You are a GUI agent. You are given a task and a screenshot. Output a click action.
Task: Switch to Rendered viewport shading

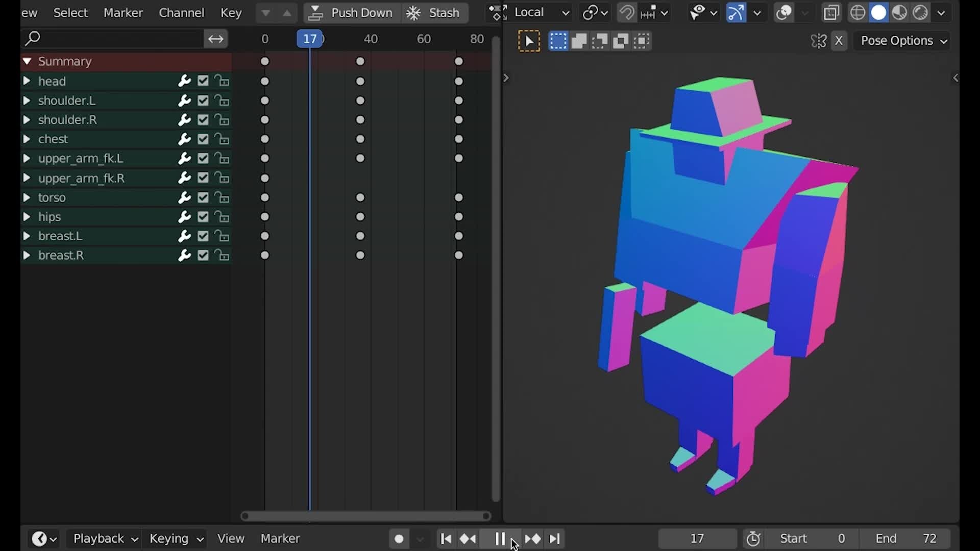tap(920, 12)
